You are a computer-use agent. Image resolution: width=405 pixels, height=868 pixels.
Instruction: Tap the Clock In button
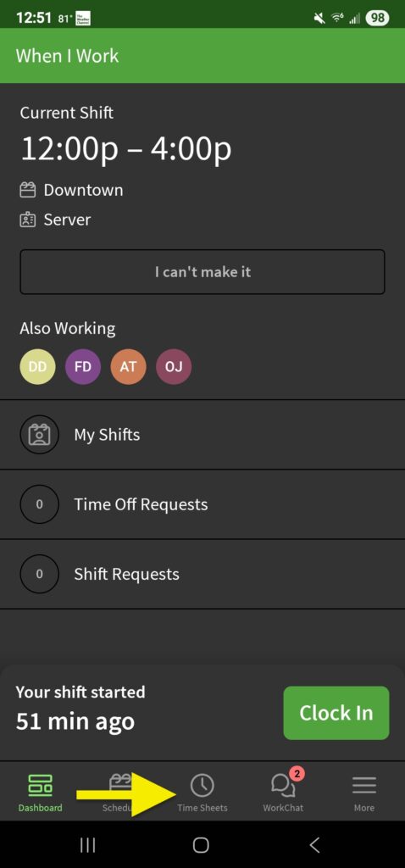[x=336, y=712]
